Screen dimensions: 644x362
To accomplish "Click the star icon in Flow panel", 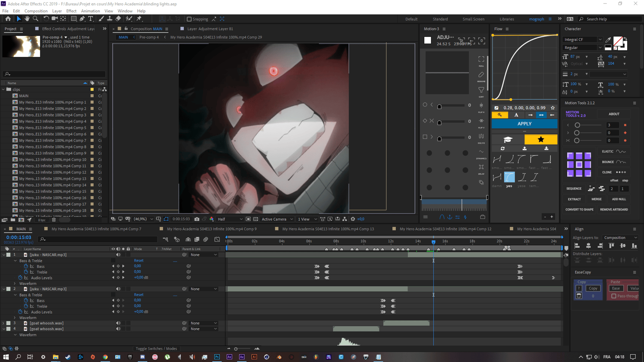I will (x=553, y=108).
